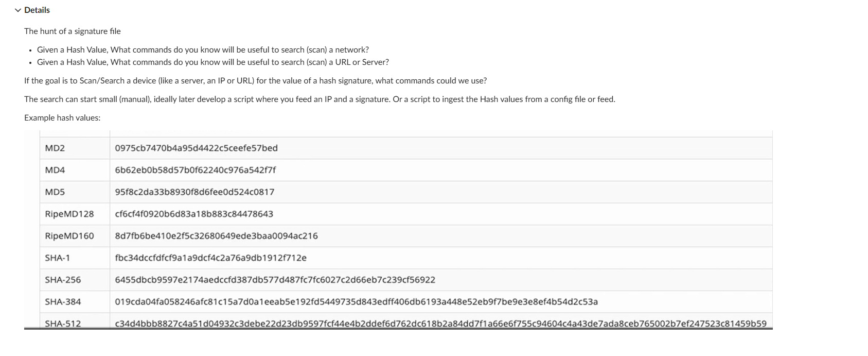This screenshot has height=356, width=868.
Task: Select the SHA-1 label cell
Action: 58,258
